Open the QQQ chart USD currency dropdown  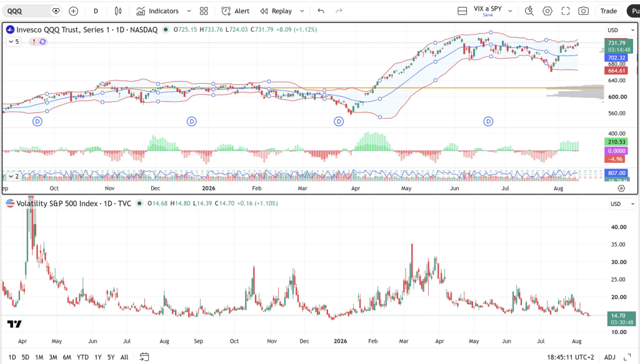coord(621,30)
